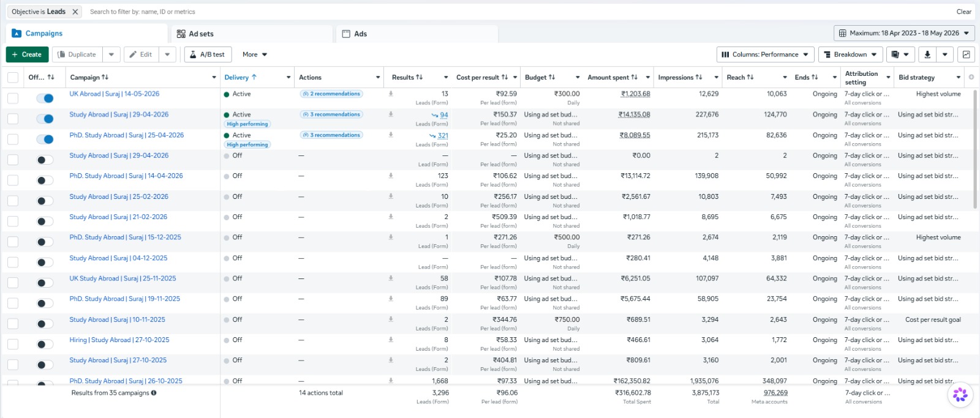Open the Breakdown dropdown
This screenshot has height=418, width=980.
pos(850,54)
